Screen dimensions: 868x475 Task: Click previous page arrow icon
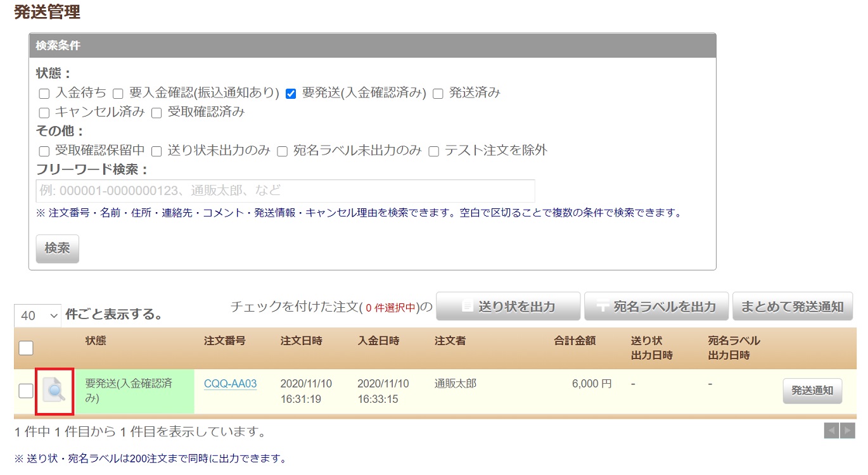point(831,431)
